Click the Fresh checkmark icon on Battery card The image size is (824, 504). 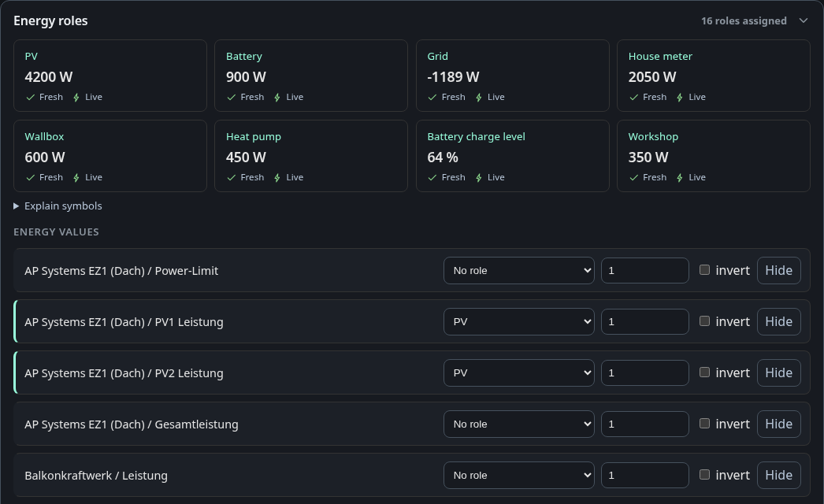232,97
